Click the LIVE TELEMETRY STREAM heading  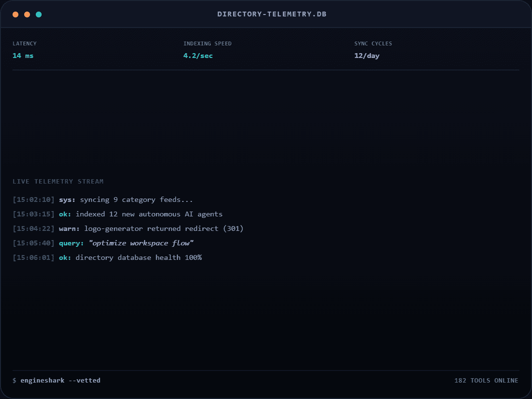[x=58, y=181]
